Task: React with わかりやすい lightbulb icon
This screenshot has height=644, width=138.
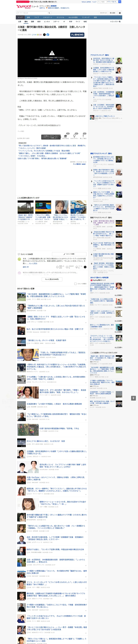Action: [74, 136]
